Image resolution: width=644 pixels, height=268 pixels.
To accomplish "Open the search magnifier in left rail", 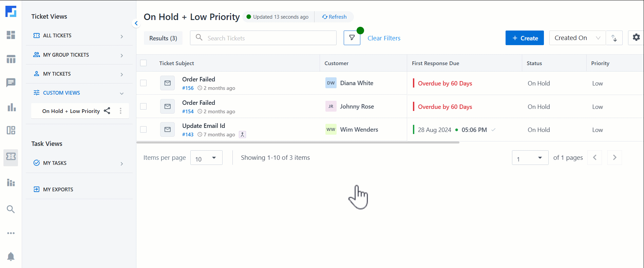I will coord(11,209).
